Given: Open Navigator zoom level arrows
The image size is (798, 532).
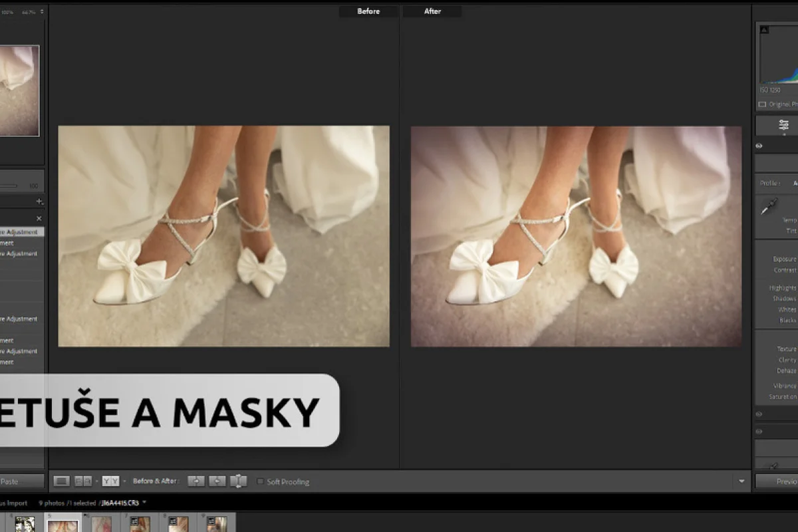Looking at the screenshot, I should (43, 12).
